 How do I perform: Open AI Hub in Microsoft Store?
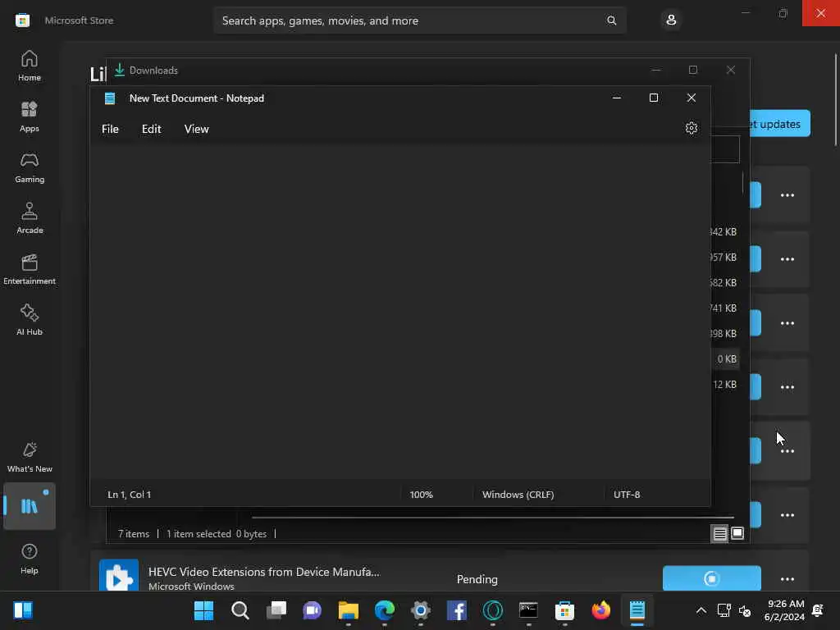[x=30, y=321]
